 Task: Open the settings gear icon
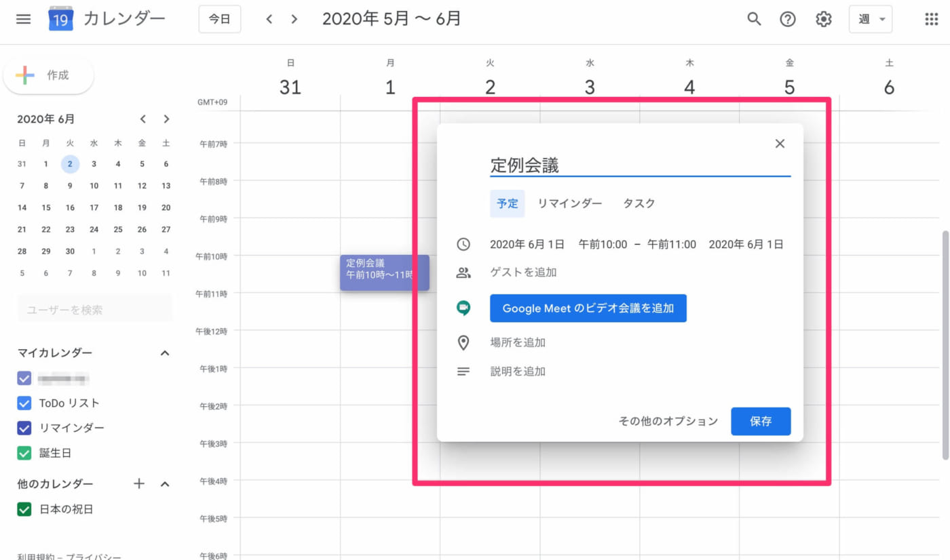pyautogui.click(x=824, y=19)
